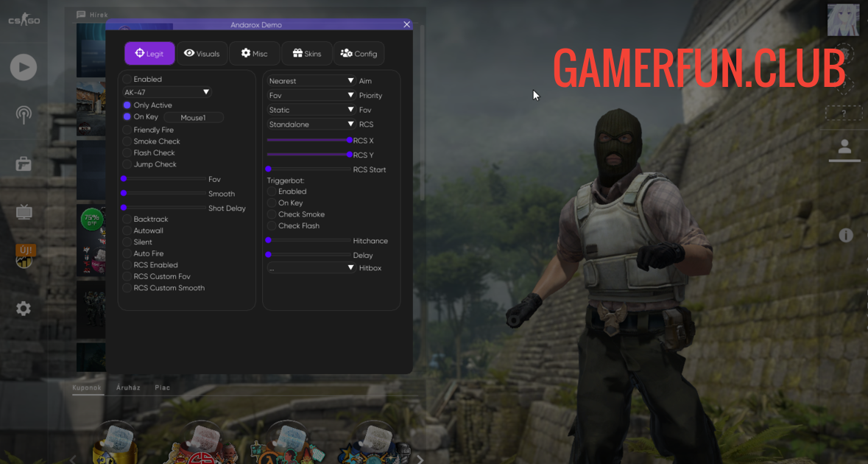Click the next arrow in the store carousel

click(420, 459)
